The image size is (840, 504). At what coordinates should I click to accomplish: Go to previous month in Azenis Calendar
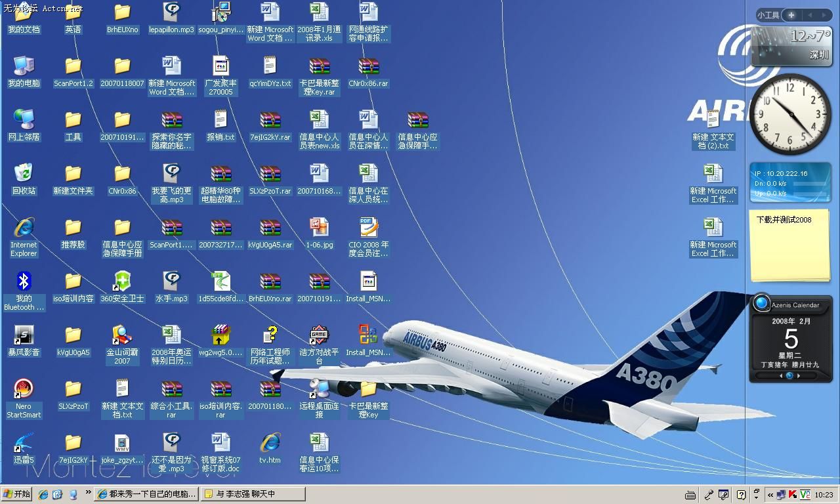click(x=781, y=376)
